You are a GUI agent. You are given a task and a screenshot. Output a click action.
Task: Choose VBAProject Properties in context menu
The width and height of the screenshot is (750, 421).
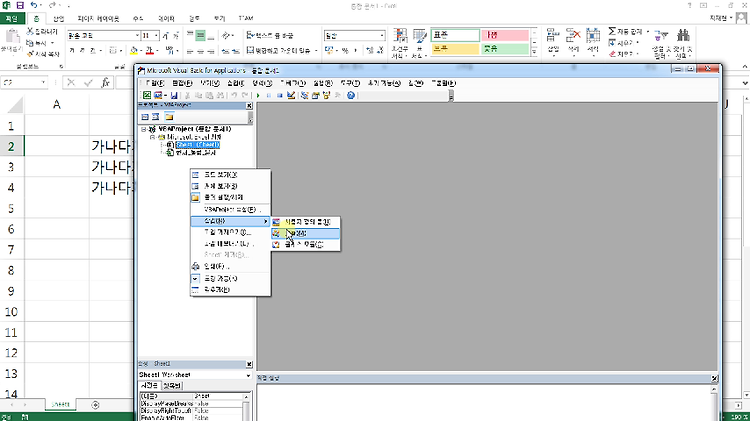point(230,210)
